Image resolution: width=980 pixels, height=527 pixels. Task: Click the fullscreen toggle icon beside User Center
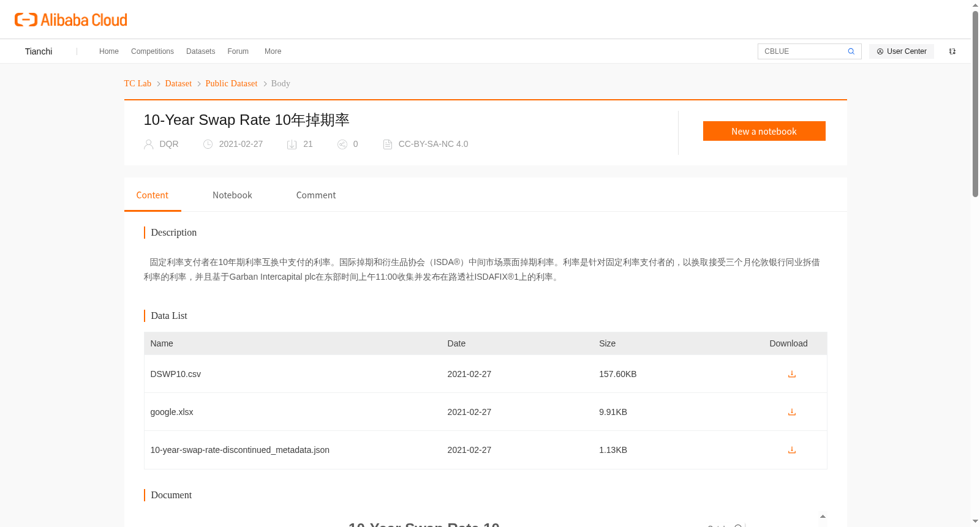pyautogui.click(x=952, y=51)
